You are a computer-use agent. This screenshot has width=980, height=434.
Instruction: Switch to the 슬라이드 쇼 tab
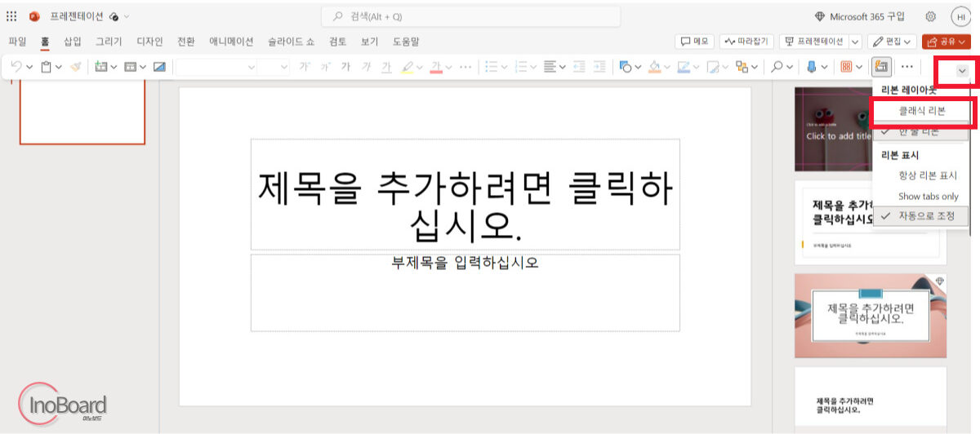point(291,41)
